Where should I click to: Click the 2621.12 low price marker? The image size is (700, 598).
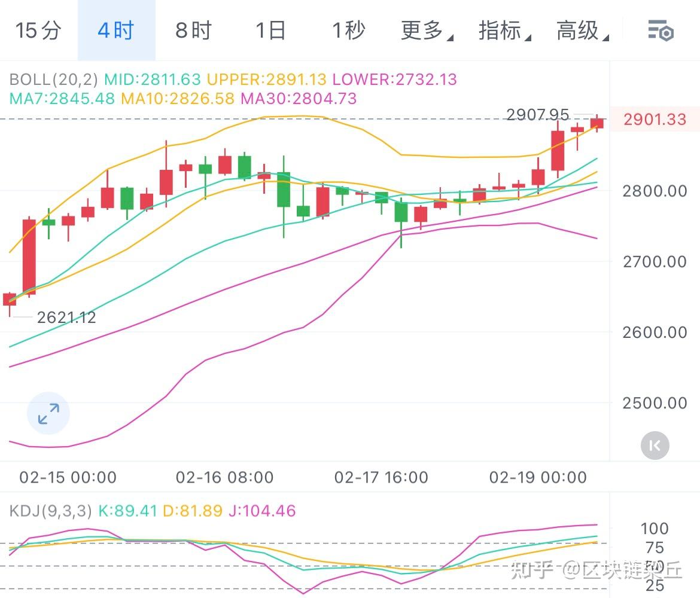click(67, 317)
